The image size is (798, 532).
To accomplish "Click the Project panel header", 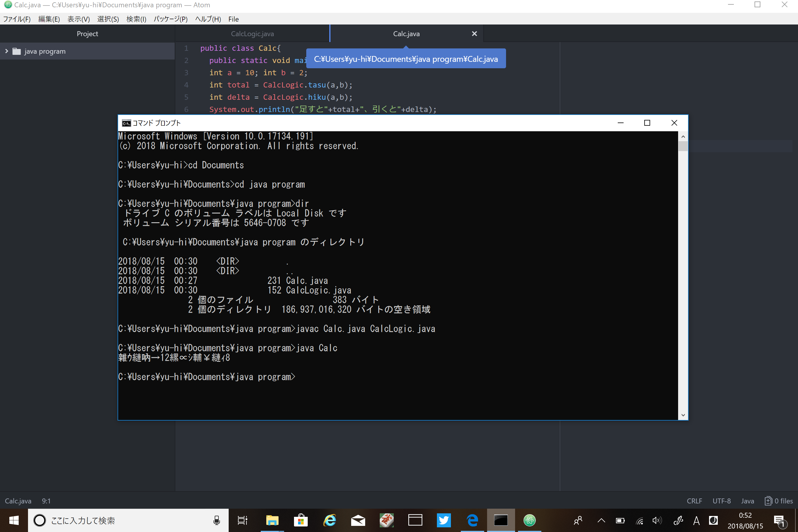I will [x=87, y=34].
